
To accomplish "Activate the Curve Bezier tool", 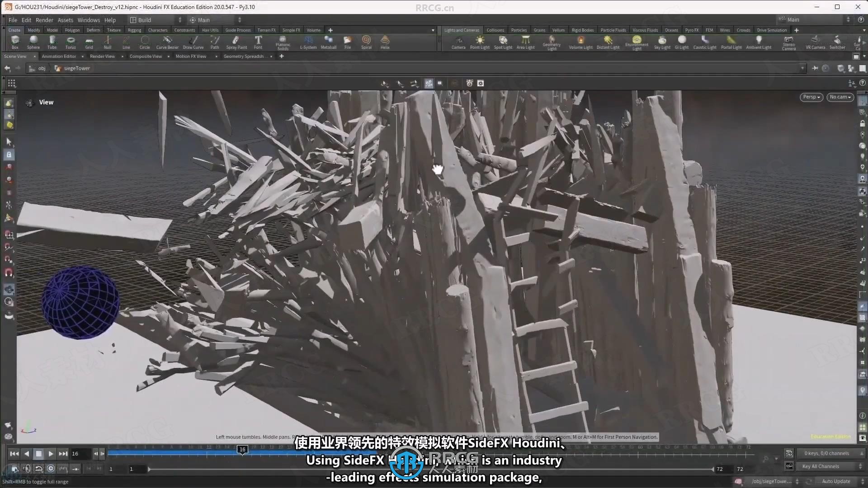I will point(167,42).
